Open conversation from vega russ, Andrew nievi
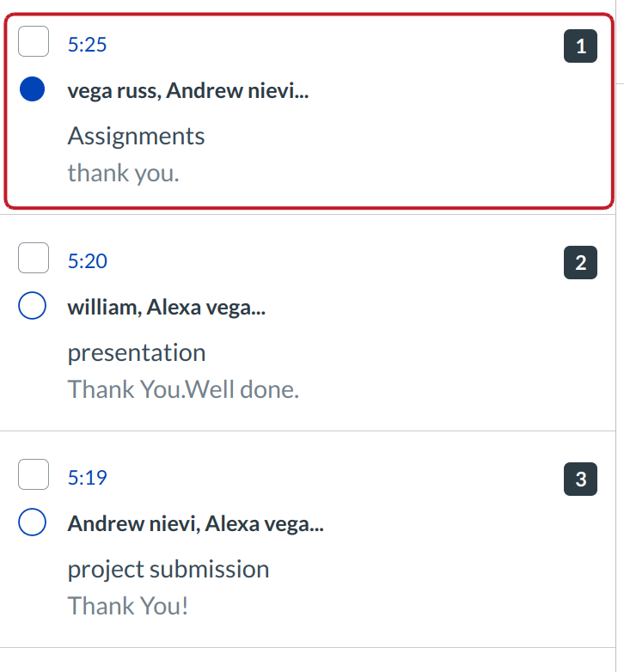The width and height of the screenshot is (624, 672). point(187,92)
